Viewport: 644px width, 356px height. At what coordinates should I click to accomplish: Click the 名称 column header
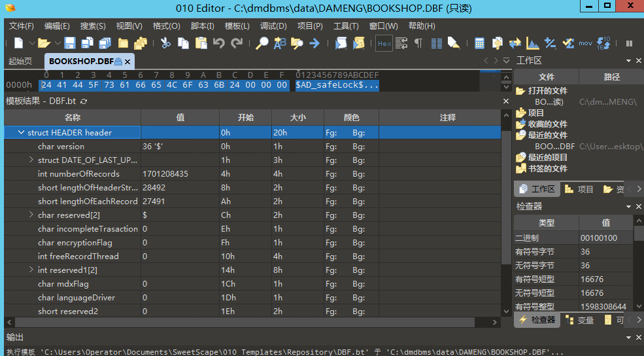[x=73, y=118]
